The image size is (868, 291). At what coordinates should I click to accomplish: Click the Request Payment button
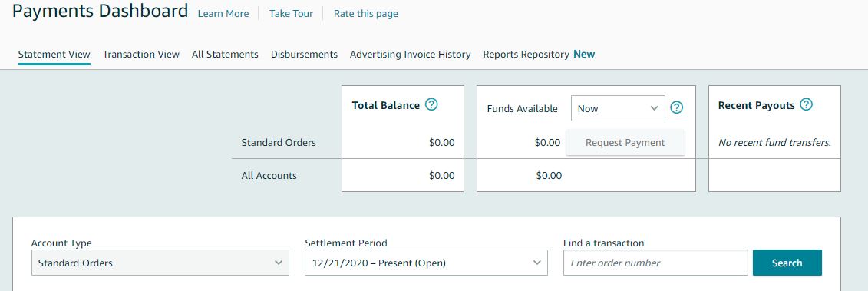[625, 143]
